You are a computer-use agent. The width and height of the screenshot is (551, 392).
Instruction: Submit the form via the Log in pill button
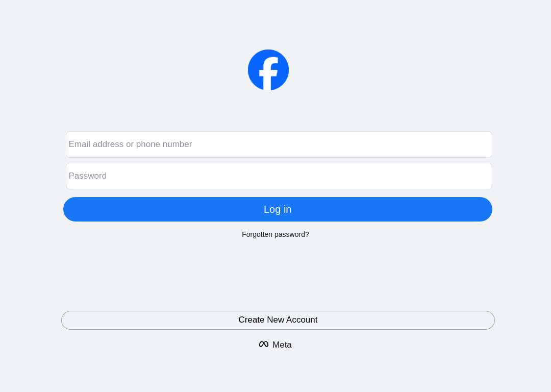point(278,209)
